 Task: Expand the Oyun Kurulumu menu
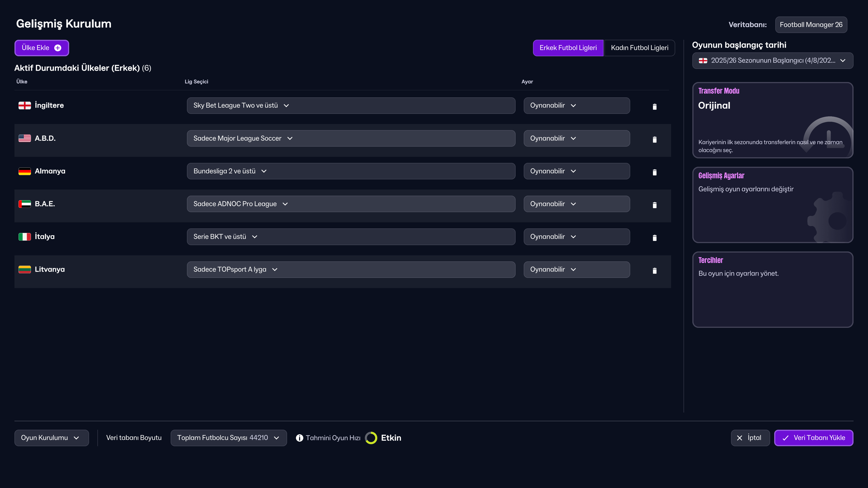[51, 438]
